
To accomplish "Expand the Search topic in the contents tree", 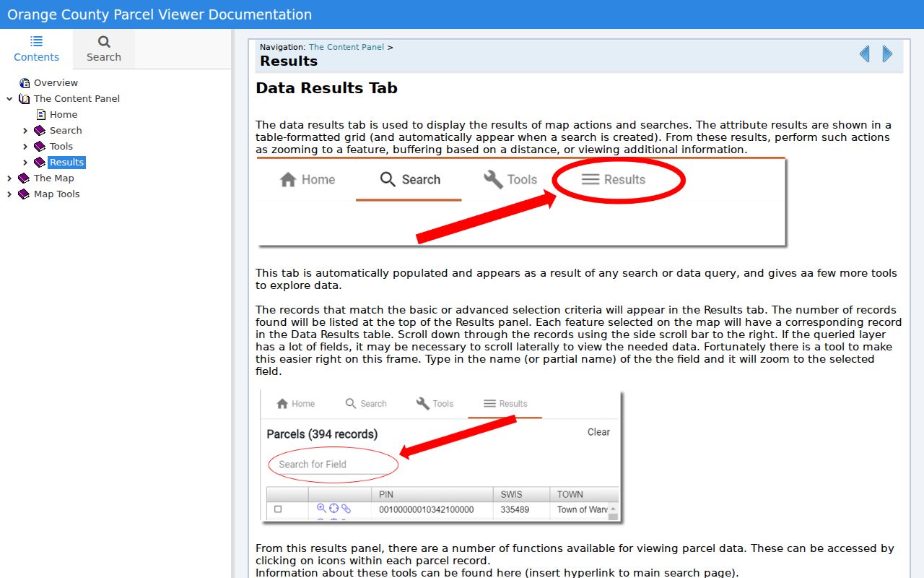I will coord(25,131).
